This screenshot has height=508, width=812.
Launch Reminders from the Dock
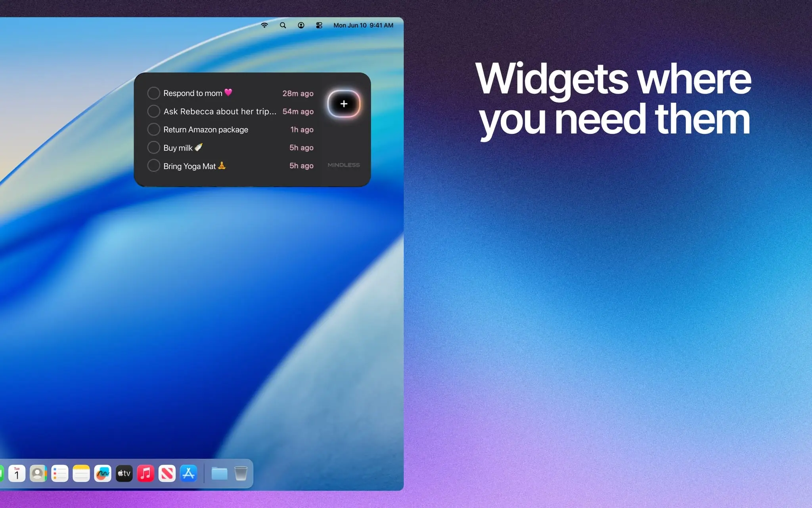60,473
